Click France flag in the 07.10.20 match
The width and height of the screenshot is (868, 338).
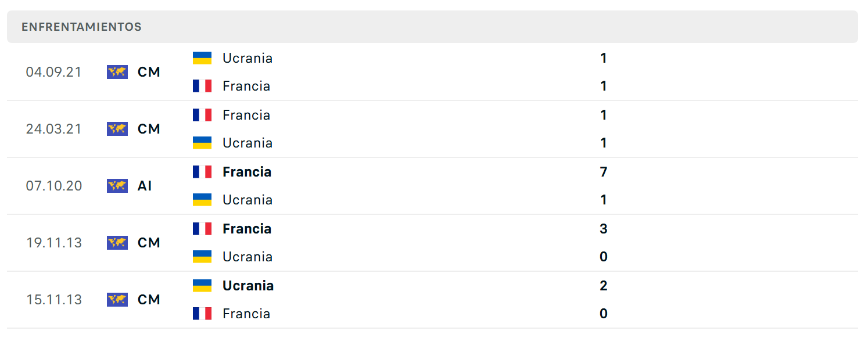(x=202, y=172)
